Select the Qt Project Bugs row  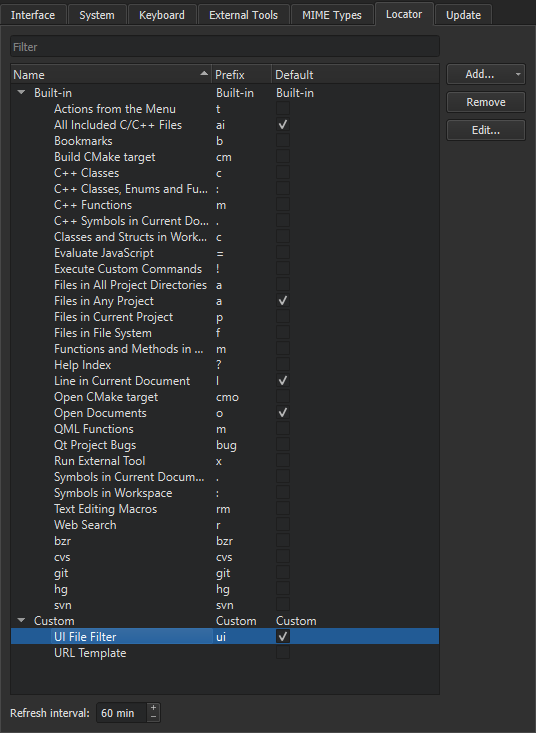[225, 445]
